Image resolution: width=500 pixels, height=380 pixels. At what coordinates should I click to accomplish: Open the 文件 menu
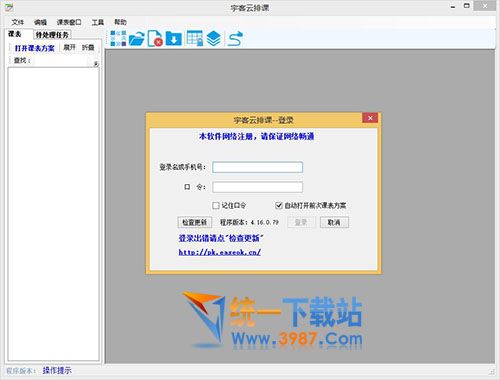click(17, 22)
